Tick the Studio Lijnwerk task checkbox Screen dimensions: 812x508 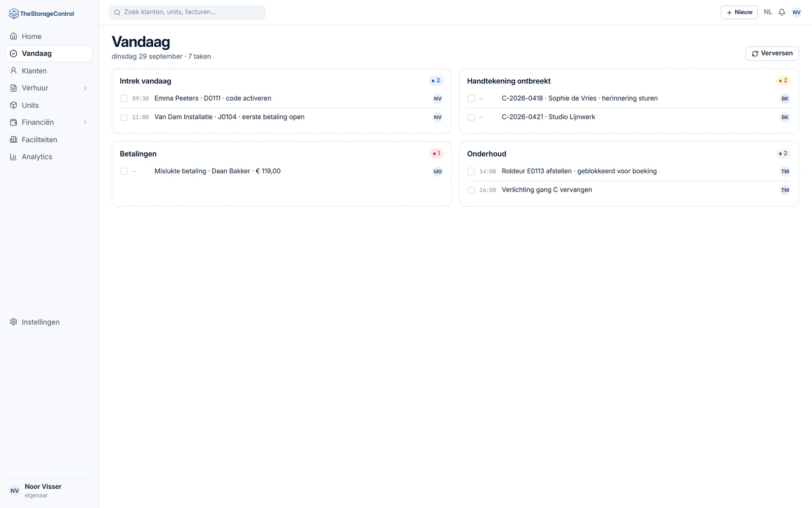(x=471, y=117)
